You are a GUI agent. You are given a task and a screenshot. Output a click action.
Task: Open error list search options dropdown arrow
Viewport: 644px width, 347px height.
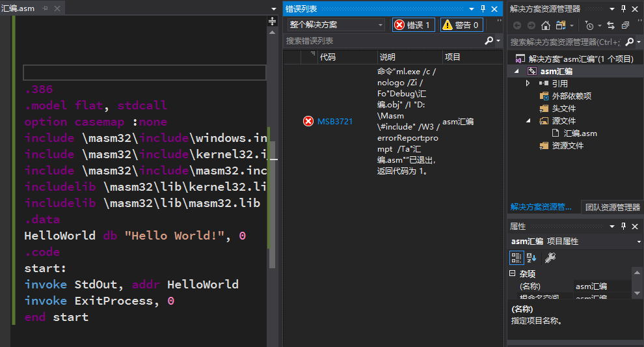point(498,40)
